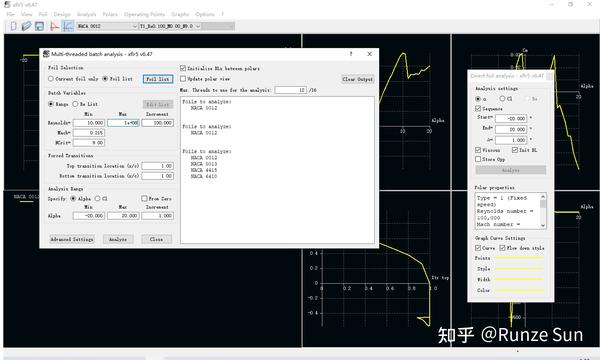
Task: Toggle Initialize BLs between polars checkbox
Action: pos(183,68)
